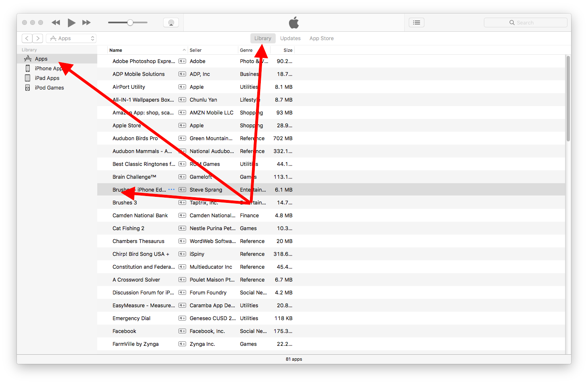Sort the list by the Genre column header
Screen dimensions: 588x384
[254, 50]
